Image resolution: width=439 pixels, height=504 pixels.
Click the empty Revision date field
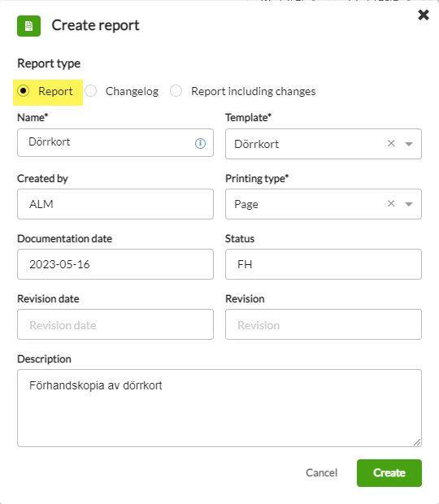pos(115,324)
